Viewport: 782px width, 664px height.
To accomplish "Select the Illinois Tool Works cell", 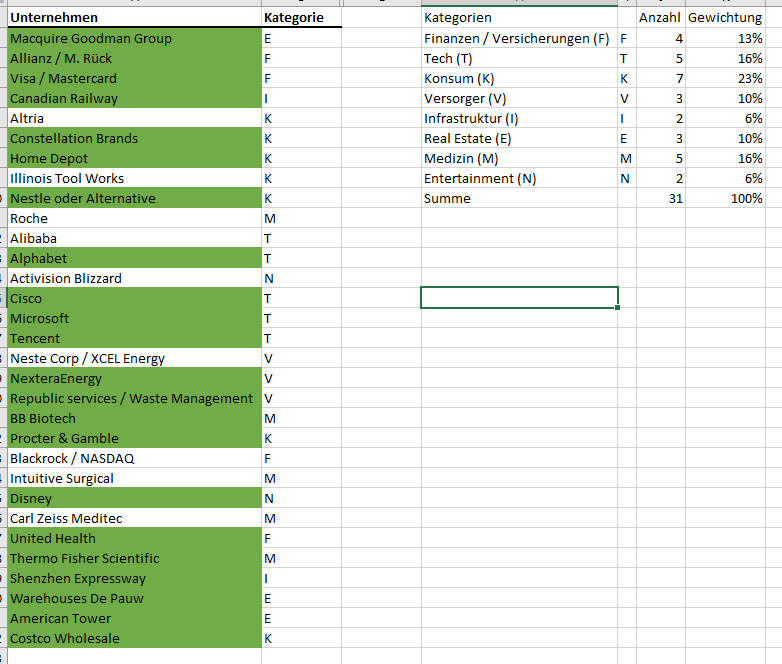I will 135,178.
